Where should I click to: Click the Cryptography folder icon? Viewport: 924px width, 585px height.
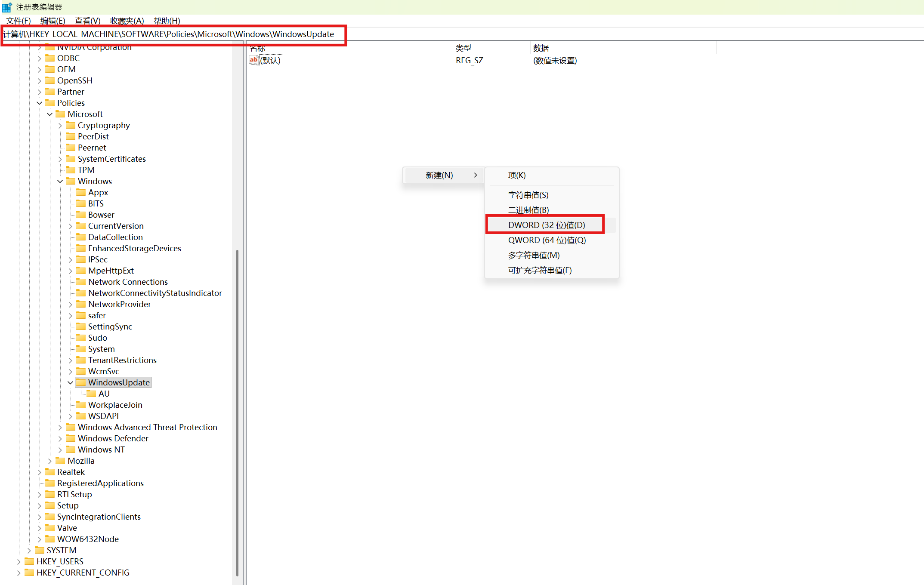coord(71,125)
